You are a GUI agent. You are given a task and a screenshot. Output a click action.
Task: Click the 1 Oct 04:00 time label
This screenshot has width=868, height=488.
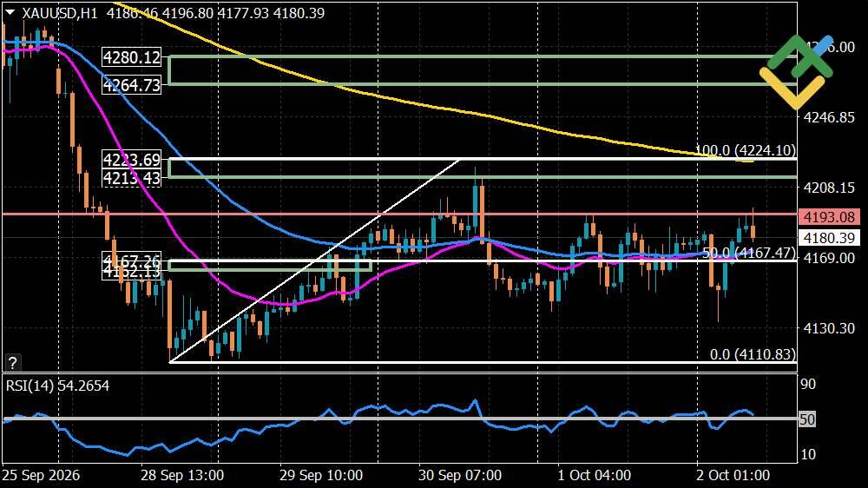point(594,475)
